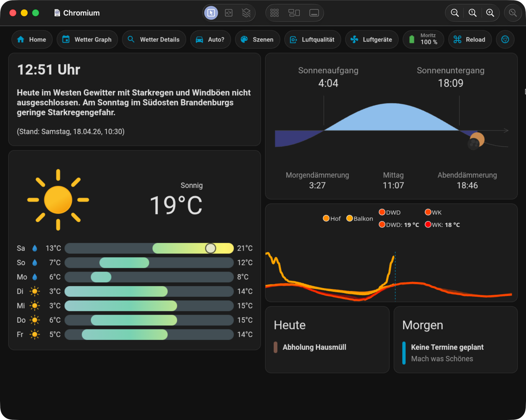Screen dimensions: 526x420
Task: Open the Szenen page
Action: (257, 39)
